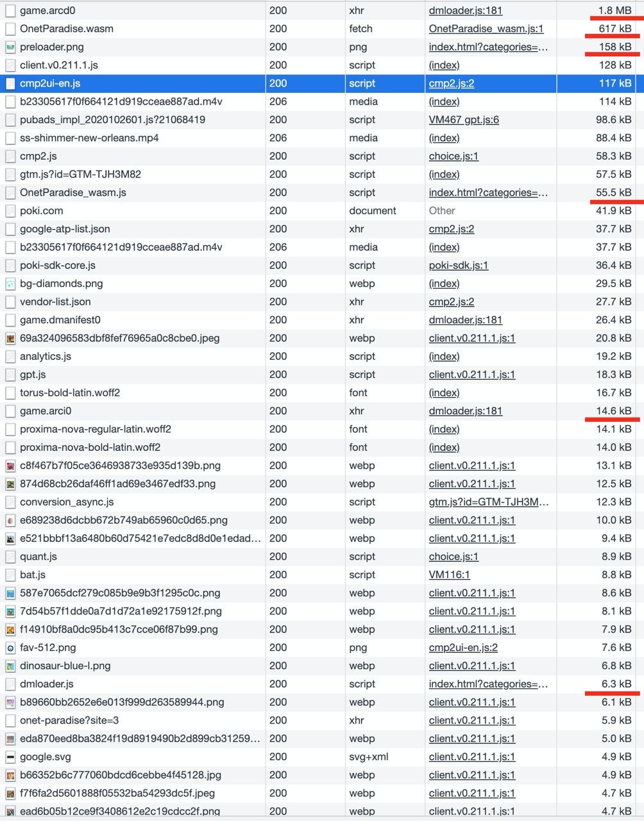The height and width of the screenshot is (821, 644).
Task: Click the thumbnail icon of 69a324096583dbf8fef76965a0c8cbe0.jpeg
Action: point(10,338)
